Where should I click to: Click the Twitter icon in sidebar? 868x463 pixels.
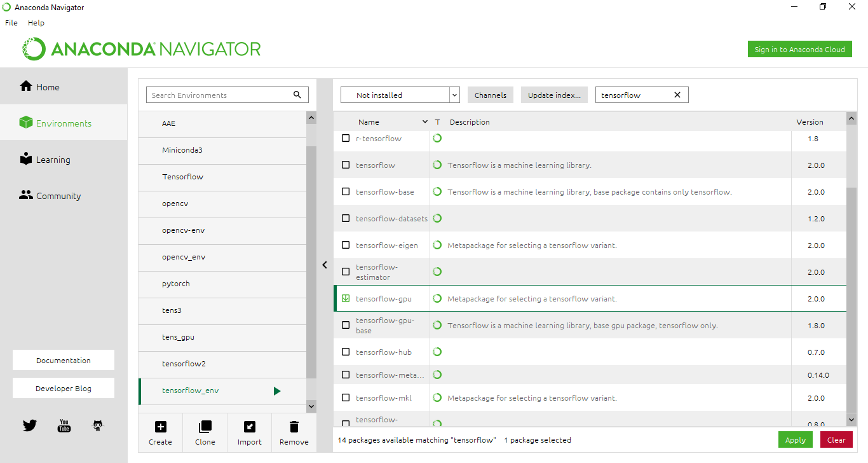tap(30, 425)
